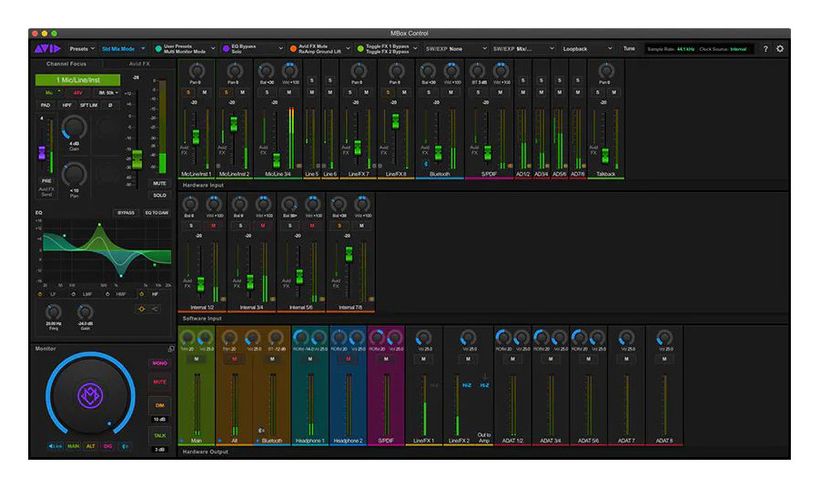The height and width of the screenshot is (488, 820).
Task: Click the volume knob on Line/FX 1 output
Action: pyautogui.click(x=423, y=338)
